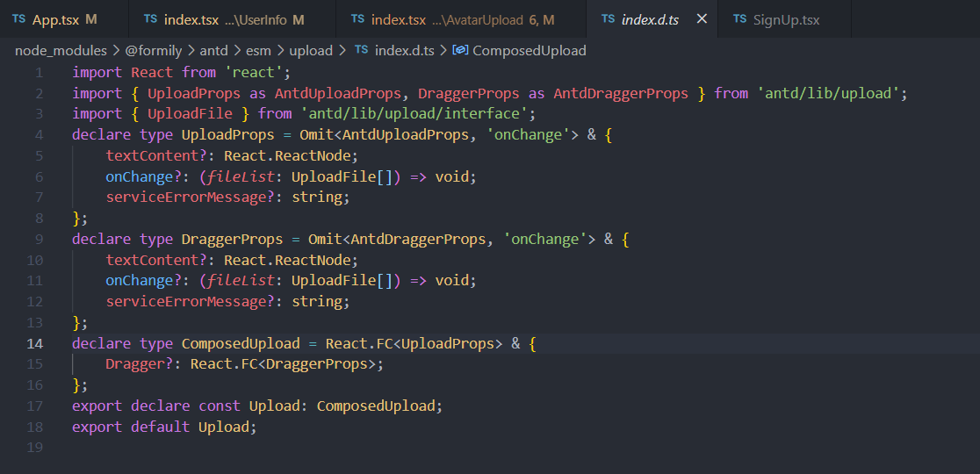Click 'react' string on line 1
The height and width of the screenshot is (474, 980).
(x=253, y=73)
